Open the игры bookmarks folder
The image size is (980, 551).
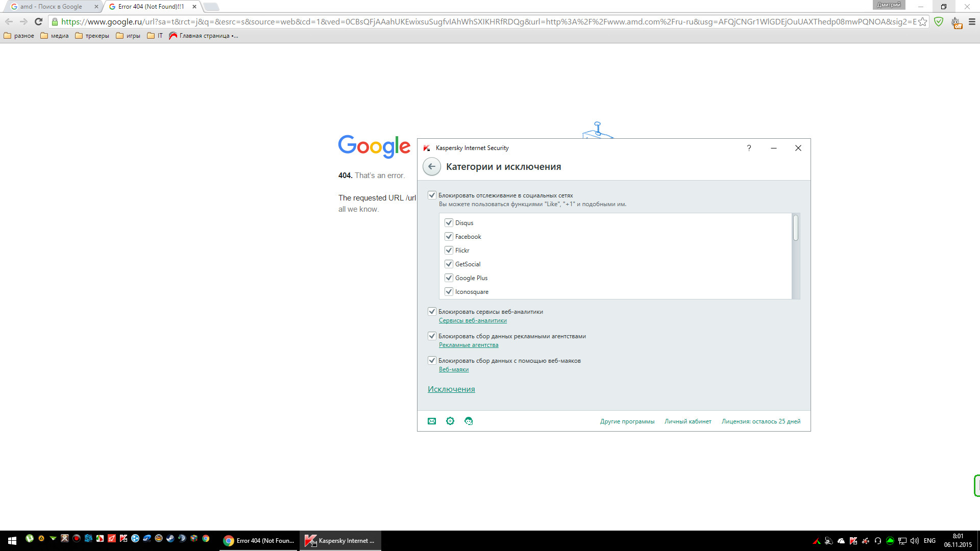[x=129, y=36]
